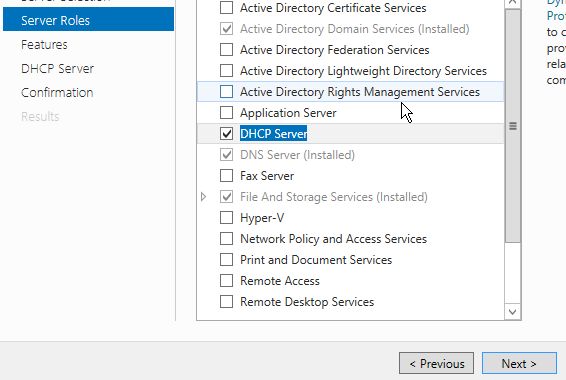The image size is (566, 380).
Task: Go to the Features wizard step
Action: click(44, 45)
